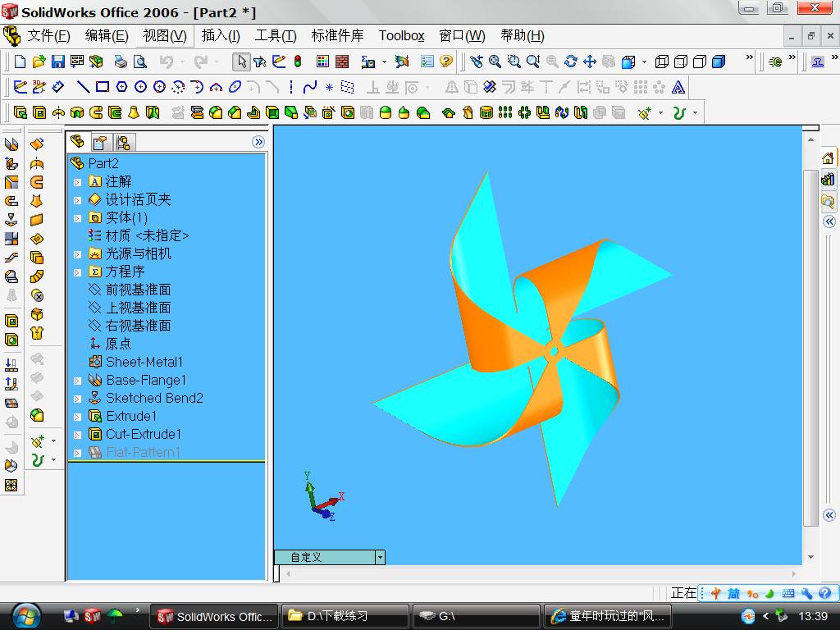The width and height of the screenshot is (840, 630).
Task: Click the Windows Start orb
Action: (26, 616)
